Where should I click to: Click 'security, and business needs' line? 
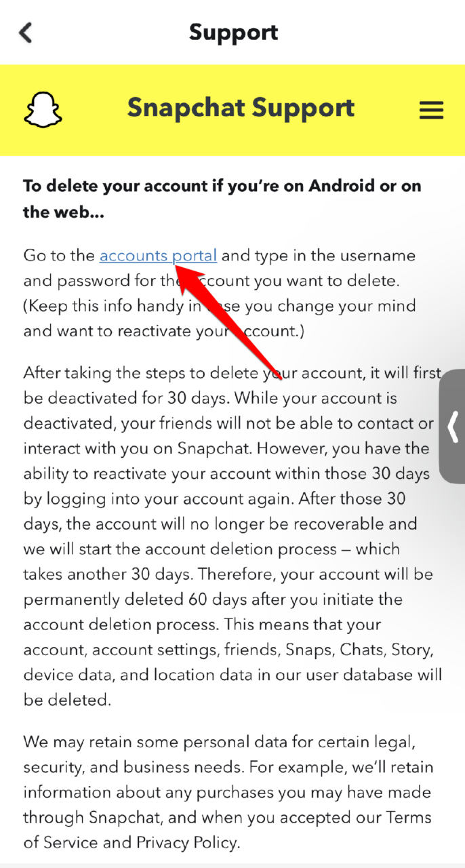(228, 767)
